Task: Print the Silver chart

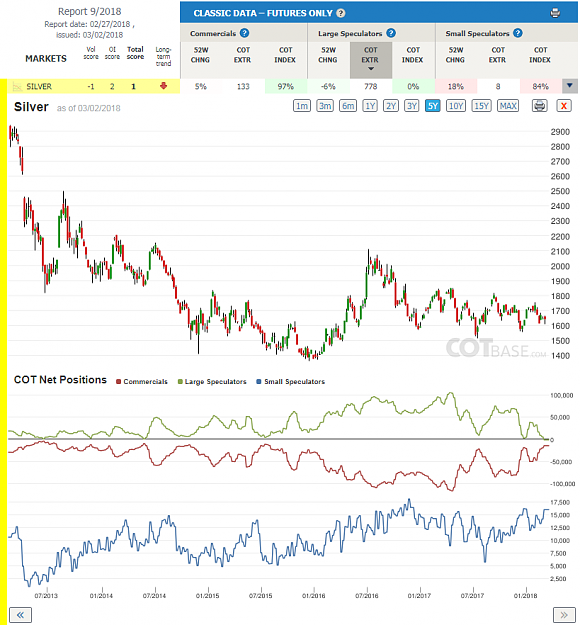Action: (x=539, y=106)
